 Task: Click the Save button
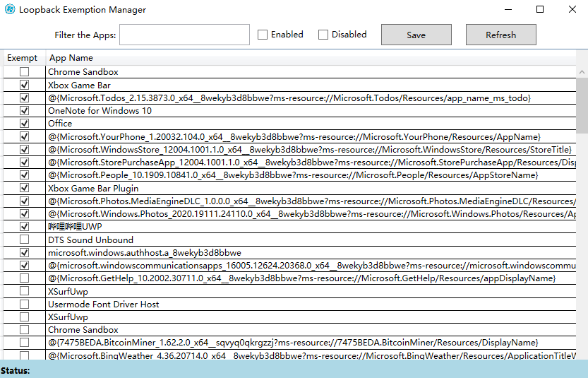(416, 35)
